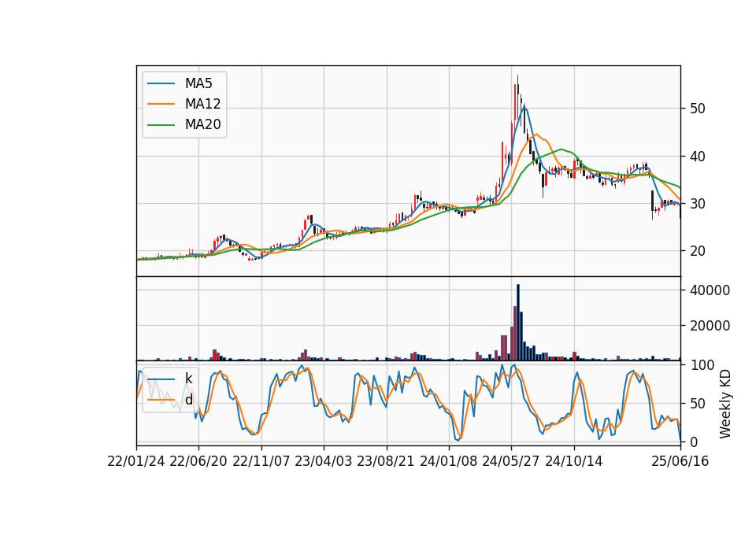The image size is (756, 543).
Task: Select the d legend label
Action: [x=188, y=400]
